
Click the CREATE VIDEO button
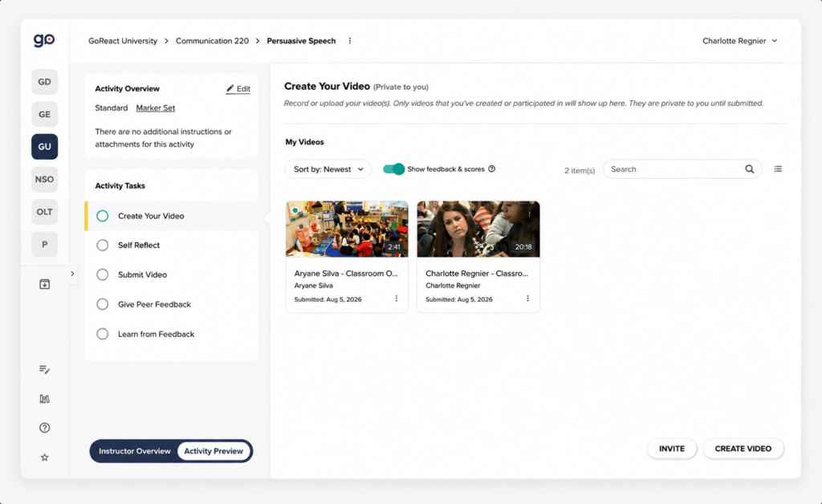coord(743,449)
